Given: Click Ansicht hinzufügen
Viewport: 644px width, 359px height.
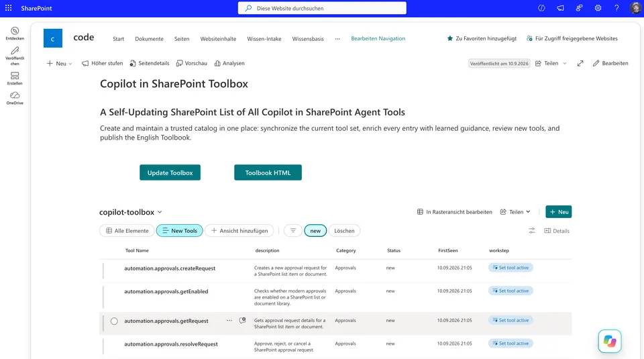Looking at the screenshot, I should 239,230.
